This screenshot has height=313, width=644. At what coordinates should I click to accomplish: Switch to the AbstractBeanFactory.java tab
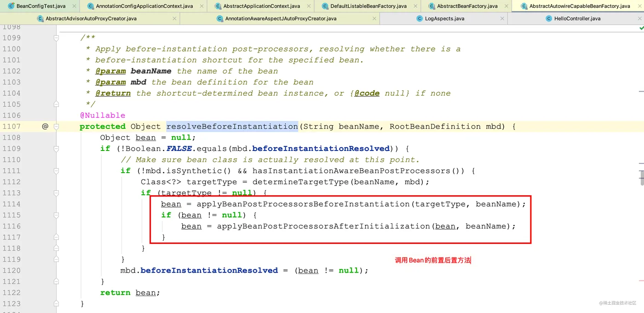466,6
